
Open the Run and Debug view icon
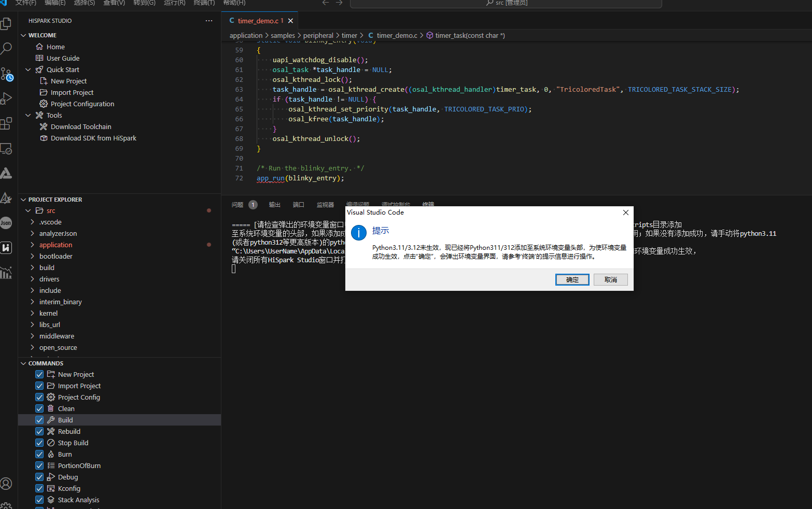click(x=6, y=98)
